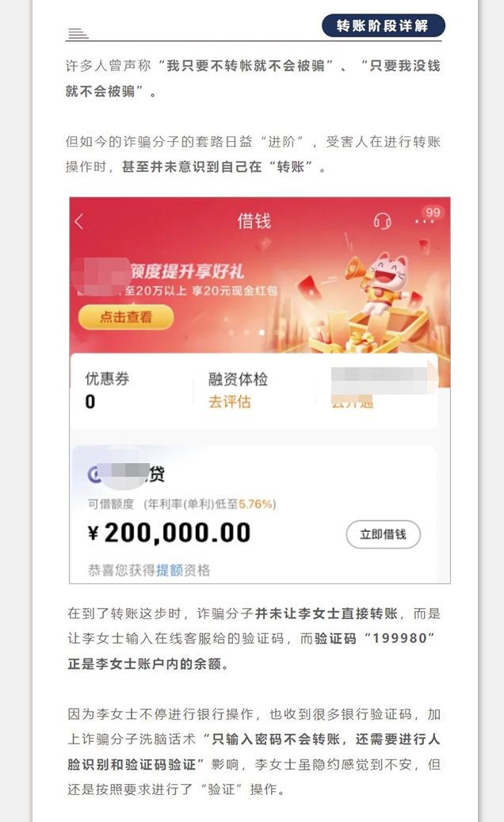
Task: Open the 去评估 link
Action: tap(230, 402)
